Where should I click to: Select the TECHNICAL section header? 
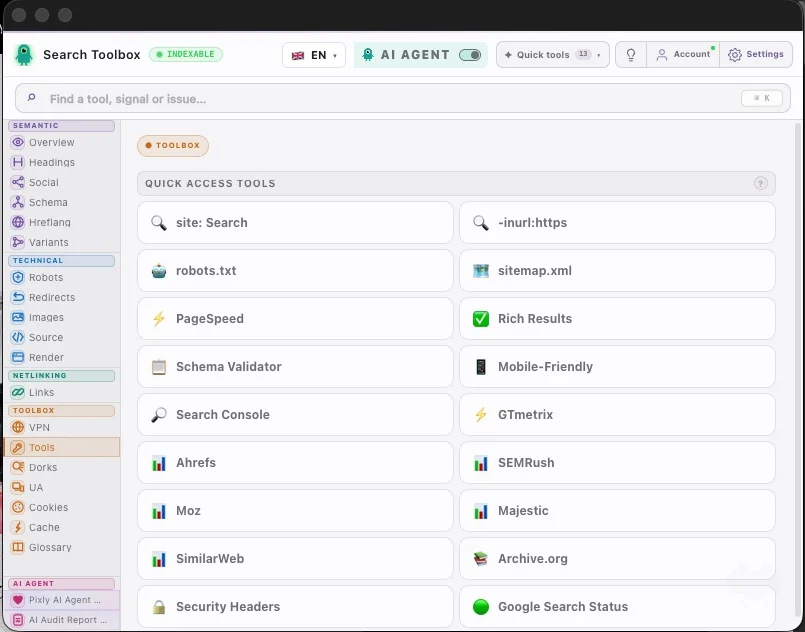pos(62,260)
